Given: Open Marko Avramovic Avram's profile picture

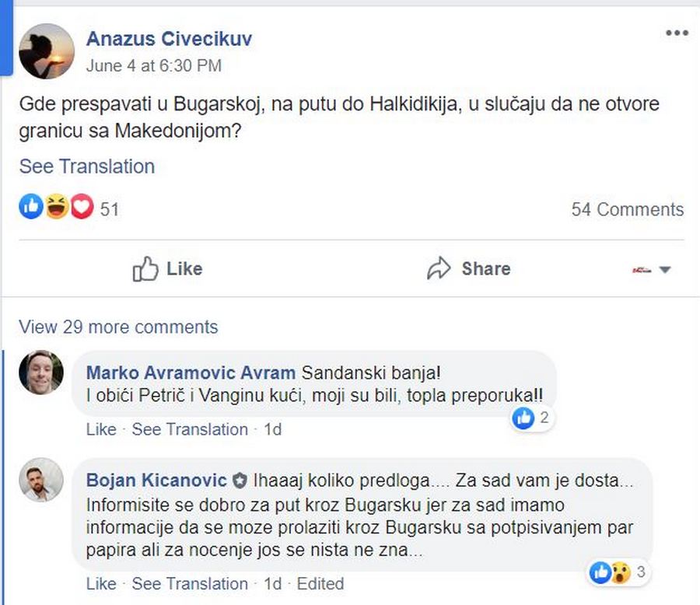Looking at the screenshot, I should [x=41, y=372].
